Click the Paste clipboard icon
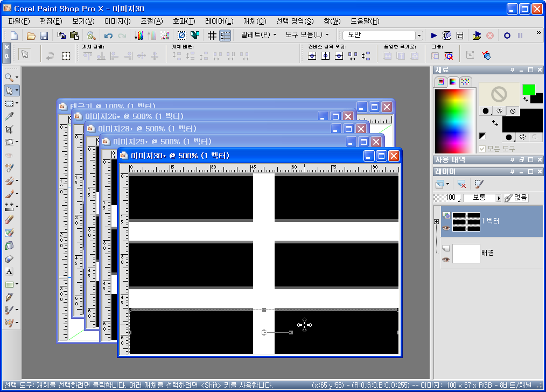Screen dimensions: 546x392 click(x=74, y=36)
